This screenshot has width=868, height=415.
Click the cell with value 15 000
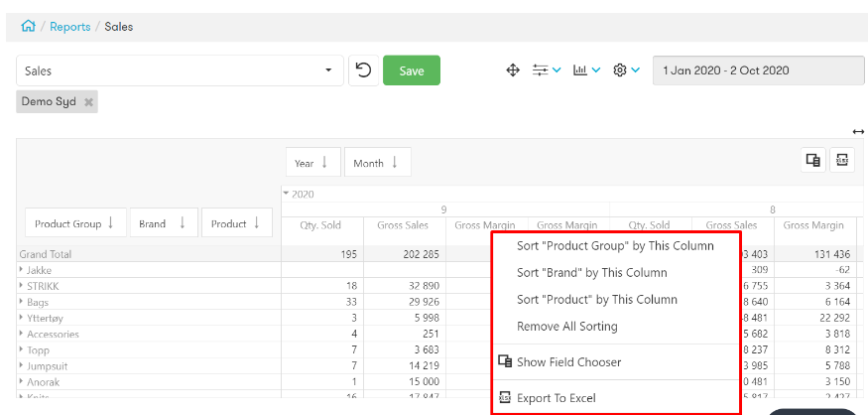click(x=405, y=382)
